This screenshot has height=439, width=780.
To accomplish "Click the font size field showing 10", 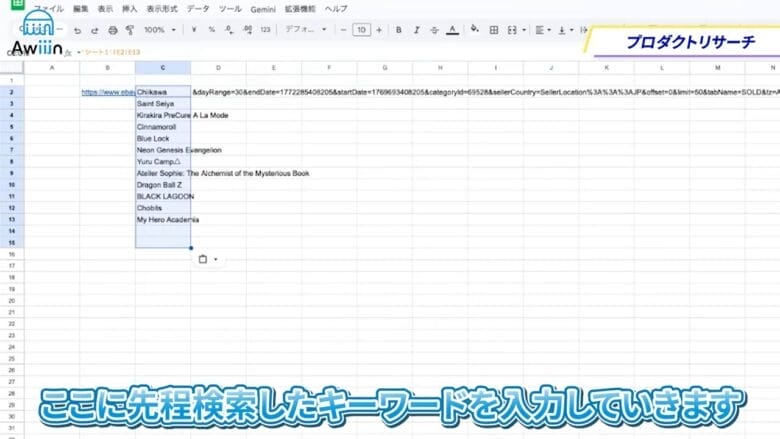I will click(361, 30).
